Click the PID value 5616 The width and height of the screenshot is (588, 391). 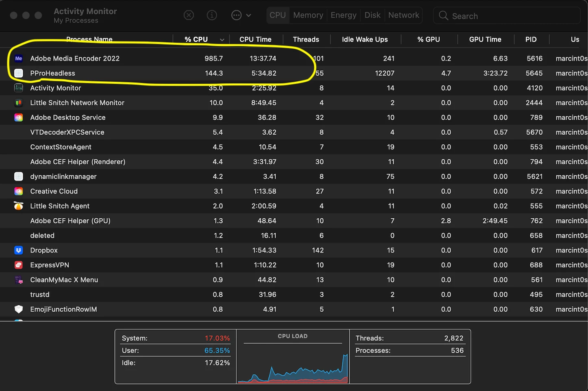point(534,58)
